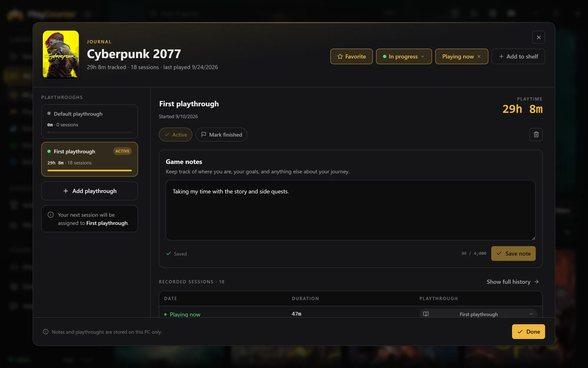Click the First playthrough progress bar
Image resolution: width=588 pixels, height=368 pixels.
[x=90, y=170]
